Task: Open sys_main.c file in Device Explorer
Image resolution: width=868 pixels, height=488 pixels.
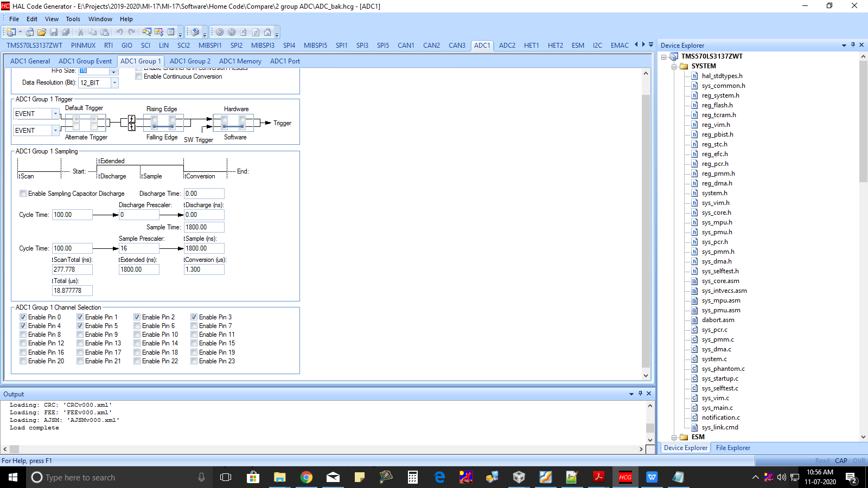Action: [717, 408]
